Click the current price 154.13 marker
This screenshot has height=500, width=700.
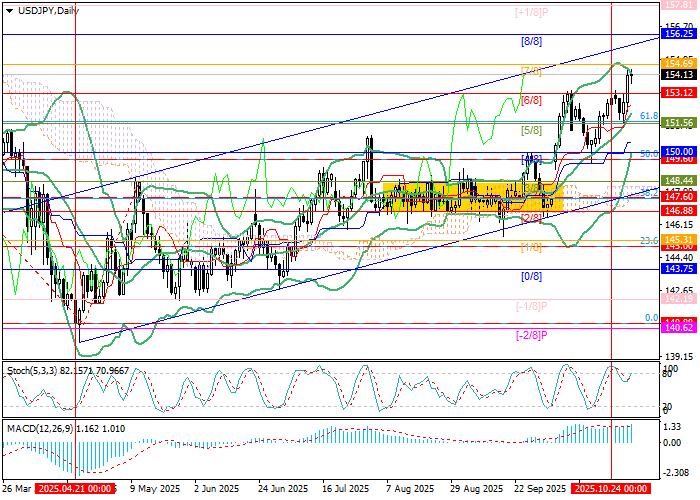pyautogui.click(x=679, y=75)
